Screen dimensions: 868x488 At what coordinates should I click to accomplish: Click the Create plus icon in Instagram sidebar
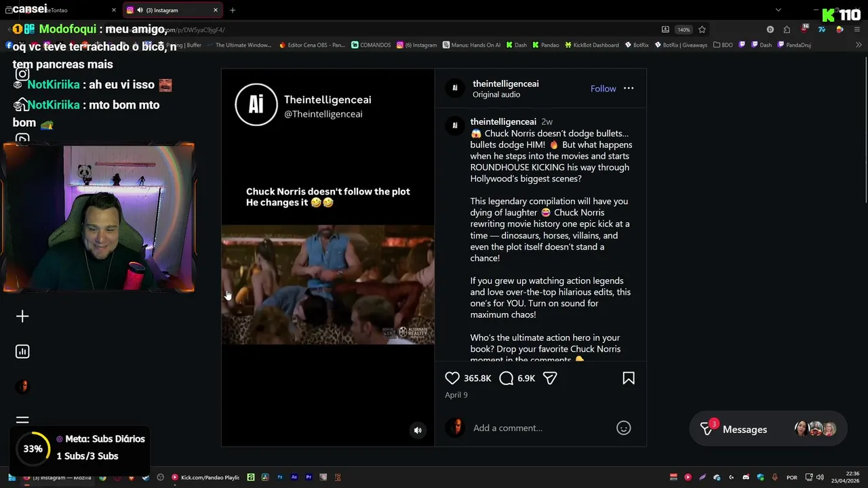click(22, 317)
